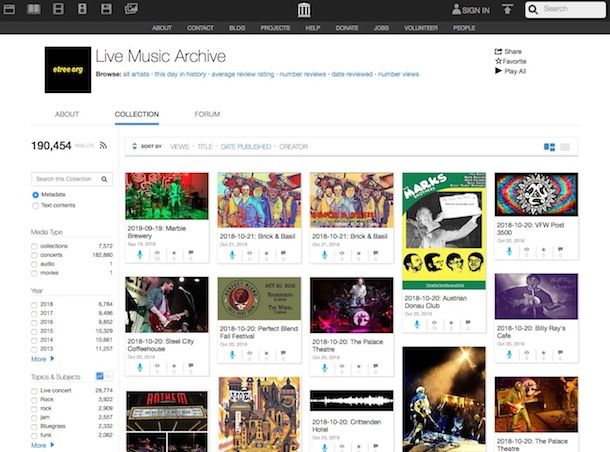Click views eye icon on VFW Post 3500 card
Viewport: 610px width, 452px height.
[x=526, y=250]
